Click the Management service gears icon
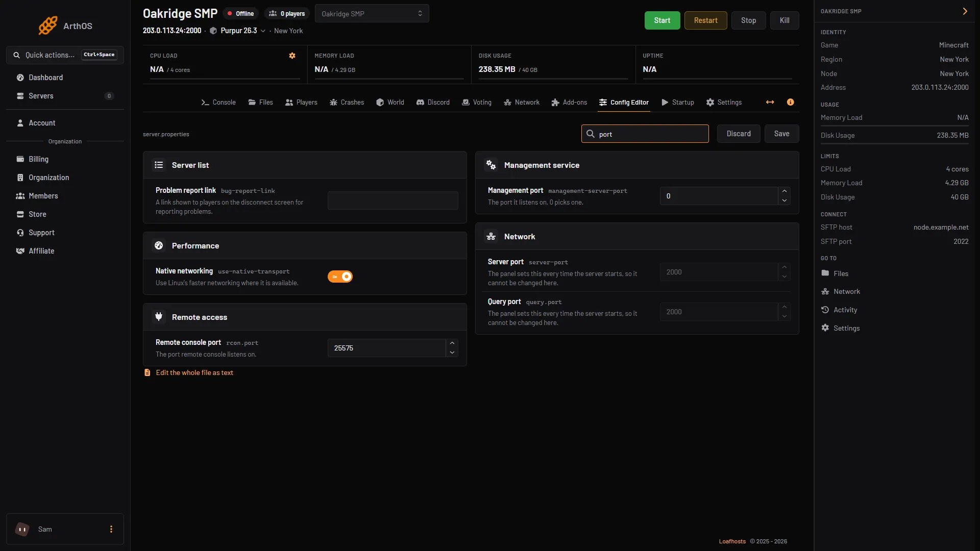 point(491,165)
